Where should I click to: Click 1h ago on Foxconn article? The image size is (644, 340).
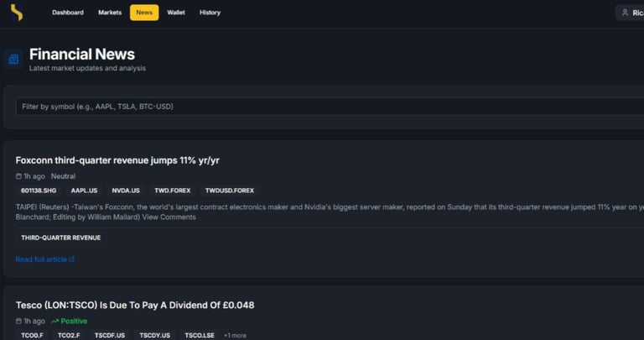point(34,176)
